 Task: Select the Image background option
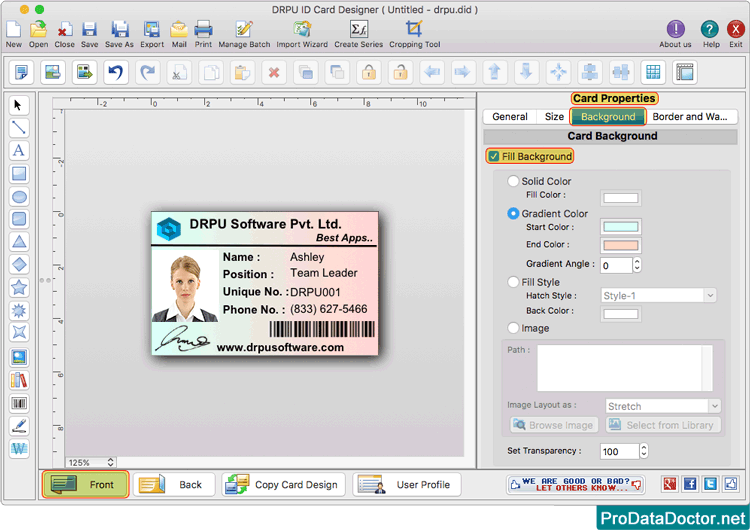[x=513, y=328]
